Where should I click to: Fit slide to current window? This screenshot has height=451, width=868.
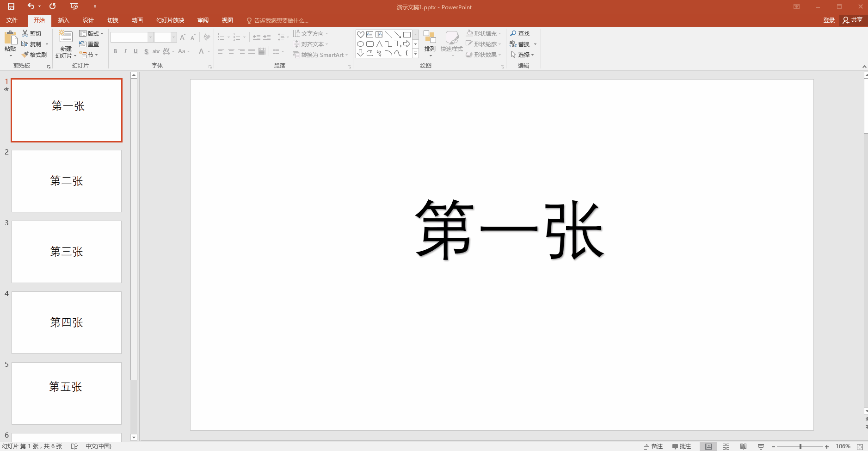(860, 446)
